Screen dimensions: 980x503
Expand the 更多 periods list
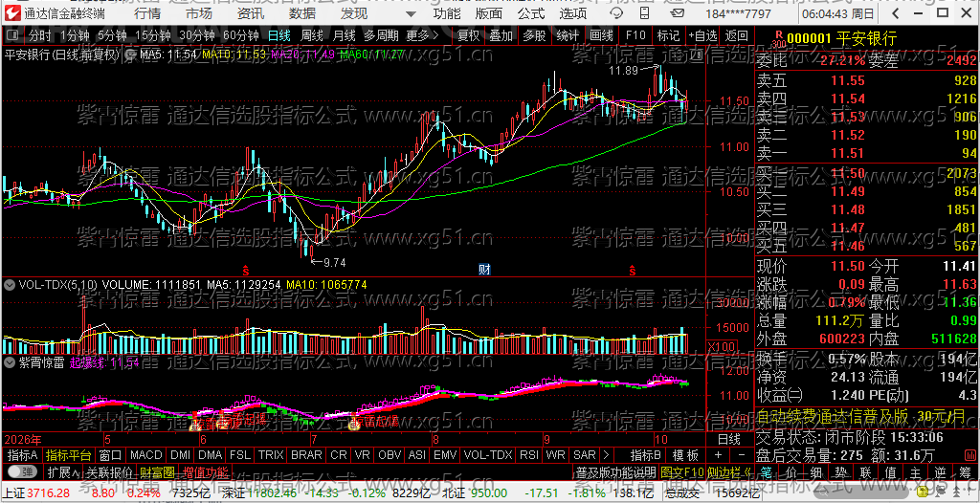point(422,35)
